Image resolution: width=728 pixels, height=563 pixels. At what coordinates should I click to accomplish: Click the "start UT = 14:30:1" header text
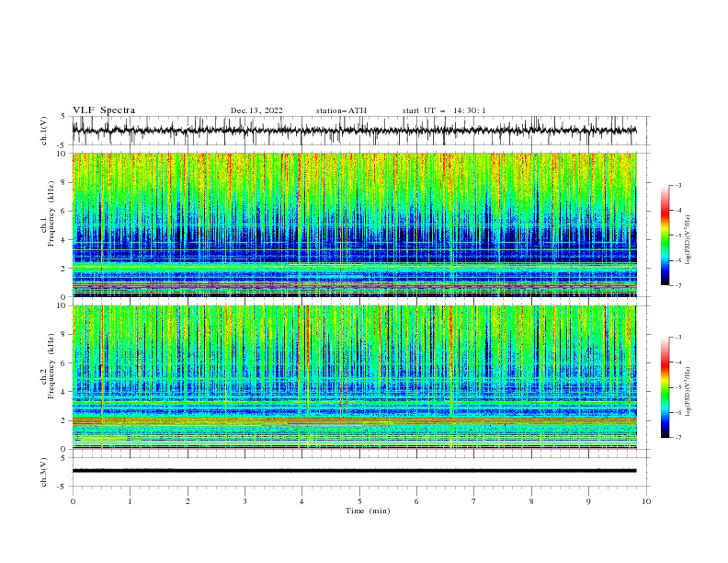(444, 110)
